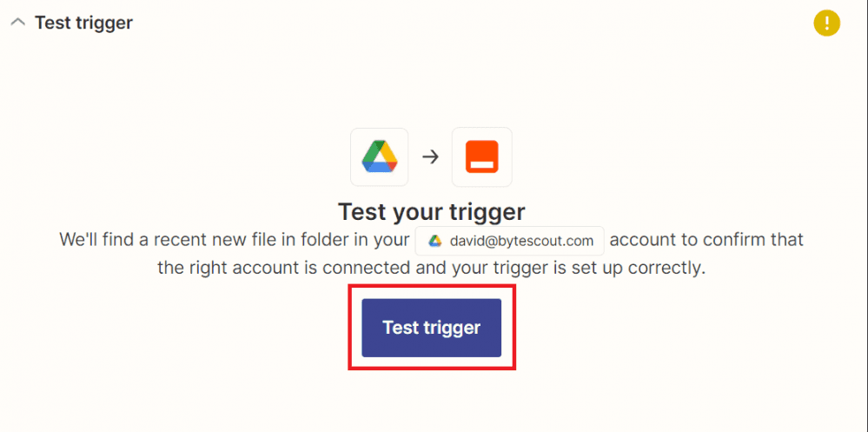Click the word 'david' in the email address

point(468,241)
